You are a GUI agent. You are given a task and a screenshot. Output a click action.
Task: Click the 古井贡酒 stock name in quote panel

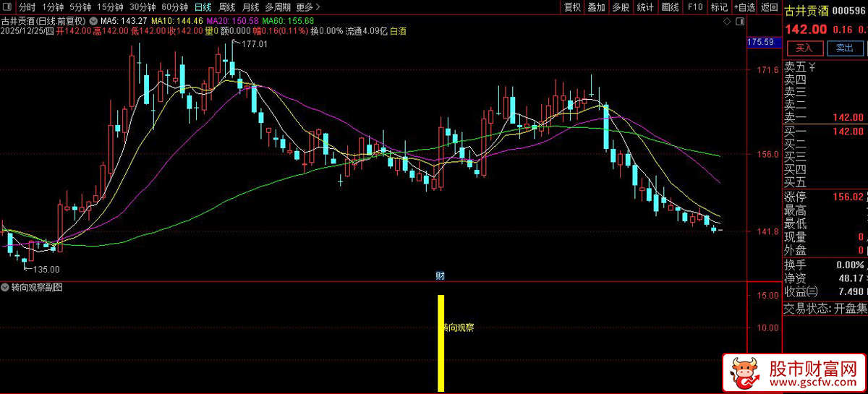point(808,10)
